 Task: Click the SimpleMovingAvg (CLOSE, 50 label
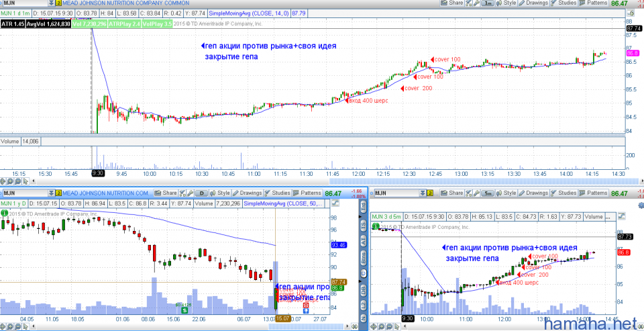pyautogui.click(x=284, y=203)
